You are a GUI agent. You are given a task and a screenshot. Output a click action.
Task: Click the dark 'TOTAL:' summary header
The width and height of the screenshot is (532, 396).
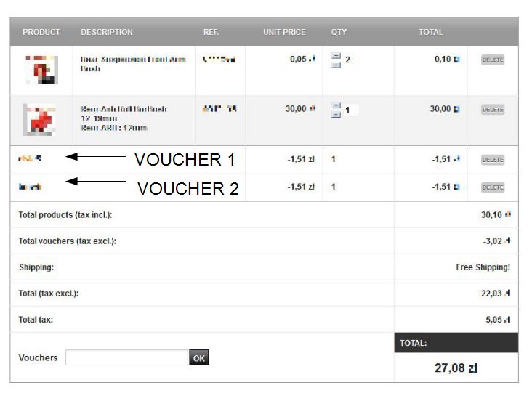[x=456, y=343]
